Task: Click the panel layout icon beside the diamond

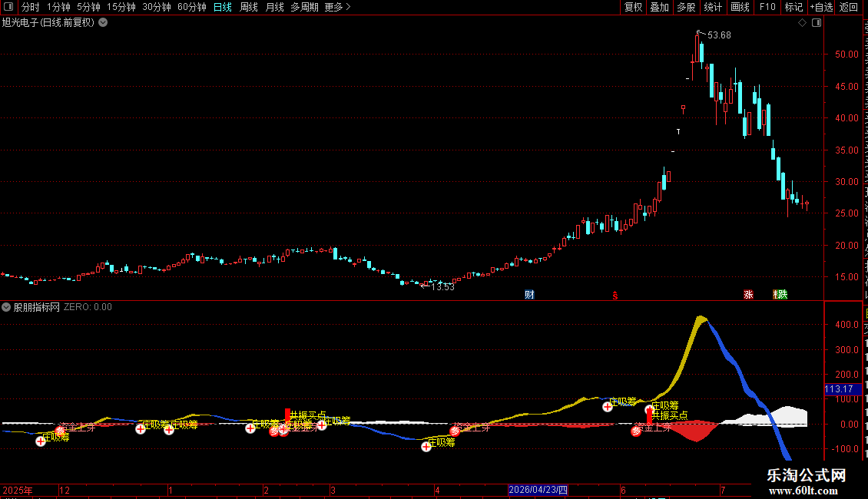Action: (x=817, y=23)
